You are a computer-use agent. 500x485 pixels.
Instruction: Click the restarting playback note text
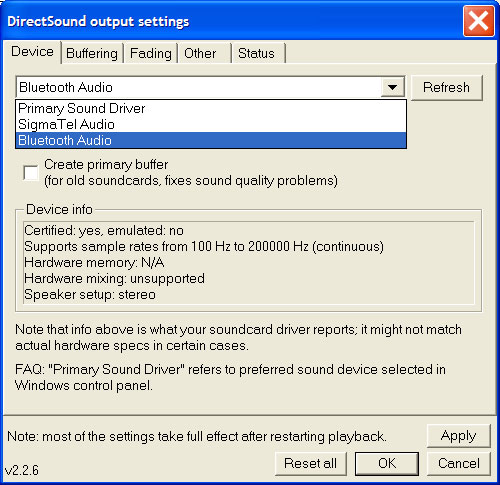(x=197, y=436)
